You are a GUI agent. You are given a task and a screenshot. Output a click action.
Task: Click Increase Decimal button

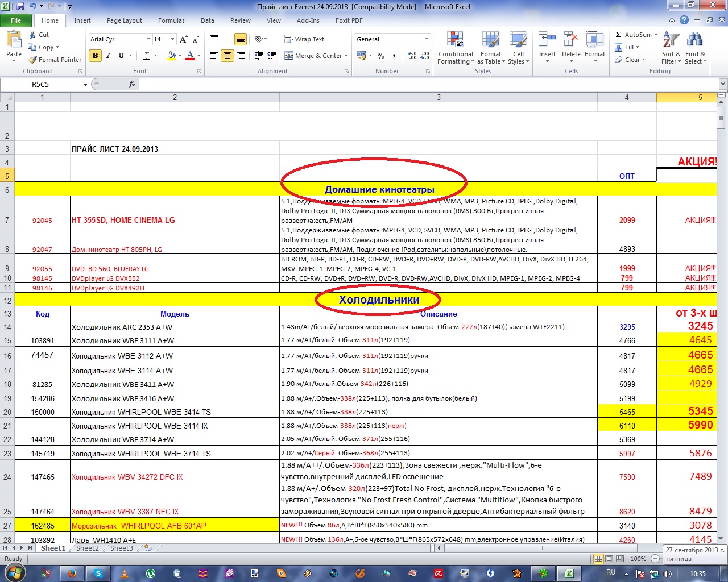412,56
